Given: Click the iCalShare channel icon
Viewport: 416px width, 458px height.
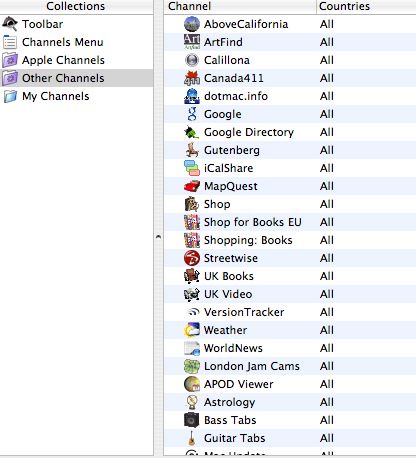Looking at the screenshot, I should click(x=192, y=168).
